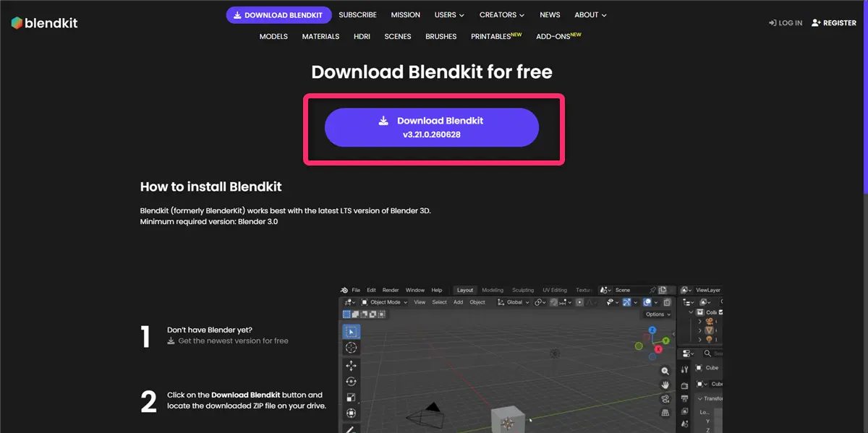Click the pin scene icon beside Scene field
Viewport: 868px width, 433px height.
click(652, 290)
